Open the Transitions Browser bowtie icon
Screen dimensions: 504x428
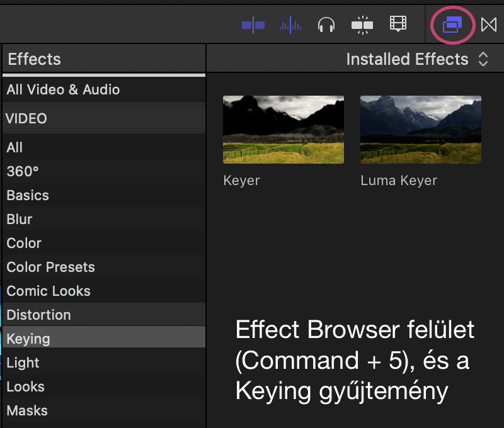[x=489, y=25]
